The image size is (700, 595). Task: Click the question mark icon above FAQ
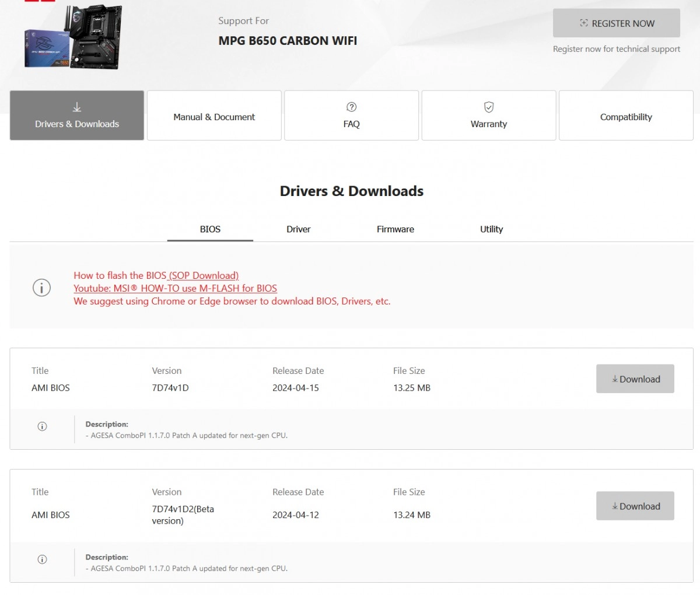351,107
